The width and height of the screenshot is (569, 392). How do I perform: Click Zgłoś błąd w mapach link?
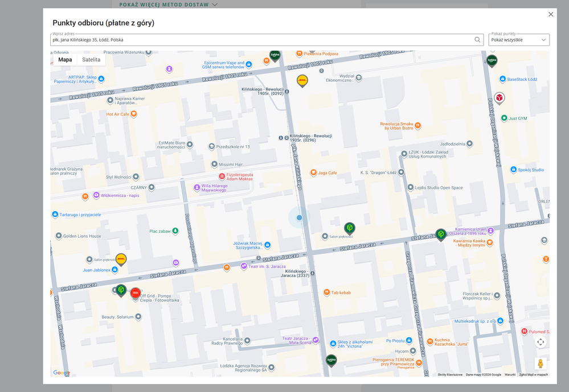(x=533, y=374)
